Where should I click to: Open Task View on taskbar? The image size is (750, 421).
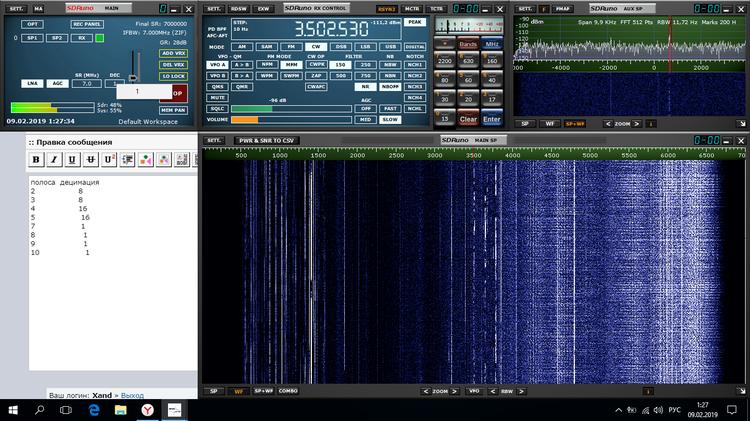point(66,410)
